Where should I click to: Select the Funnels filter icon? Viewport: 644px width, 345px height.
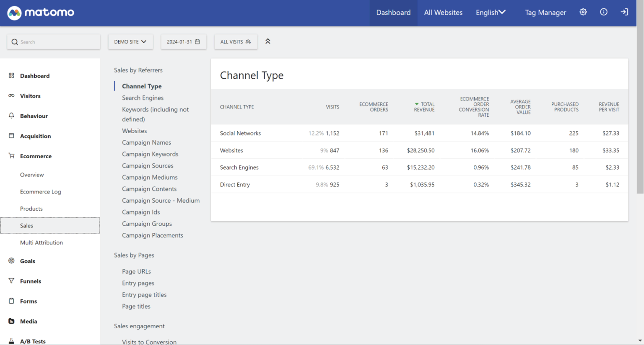pos(10,281)
